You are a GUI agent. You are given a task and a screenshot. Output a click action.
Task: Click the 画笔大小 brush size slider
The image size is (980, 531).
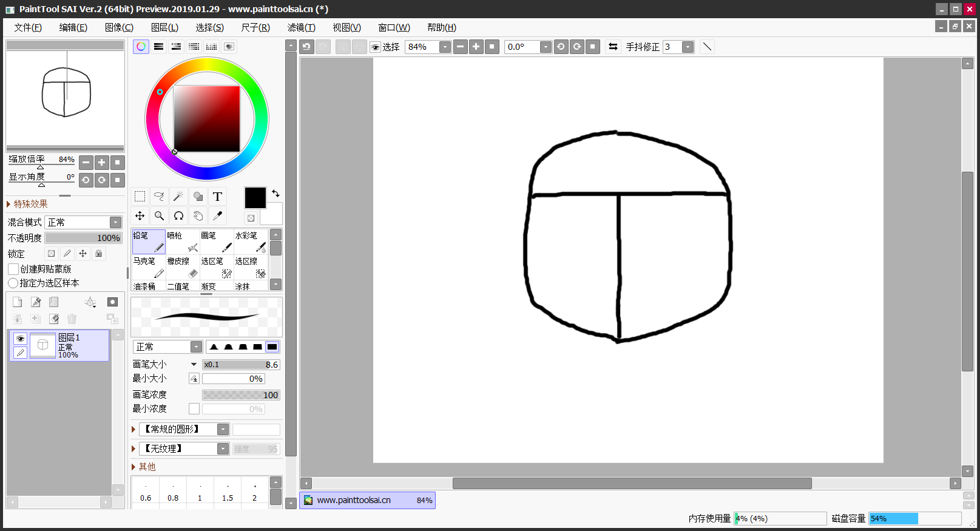(241, 364)
